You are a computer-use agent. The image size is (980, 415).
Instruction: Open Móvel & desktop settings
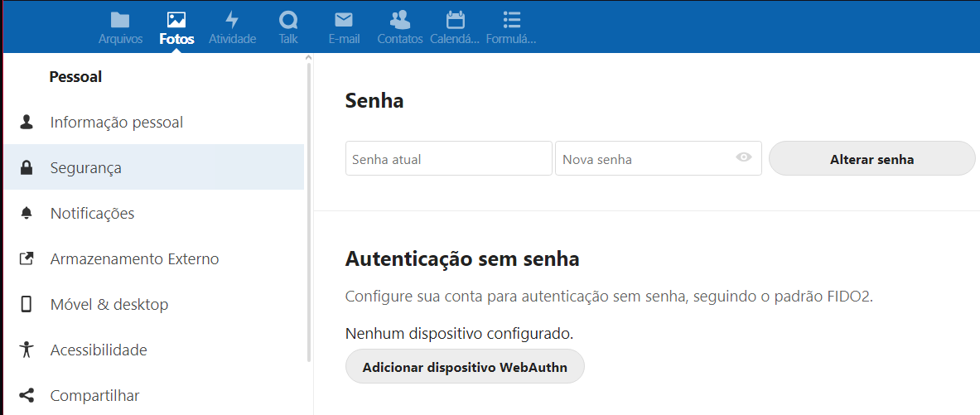point(109,305)
